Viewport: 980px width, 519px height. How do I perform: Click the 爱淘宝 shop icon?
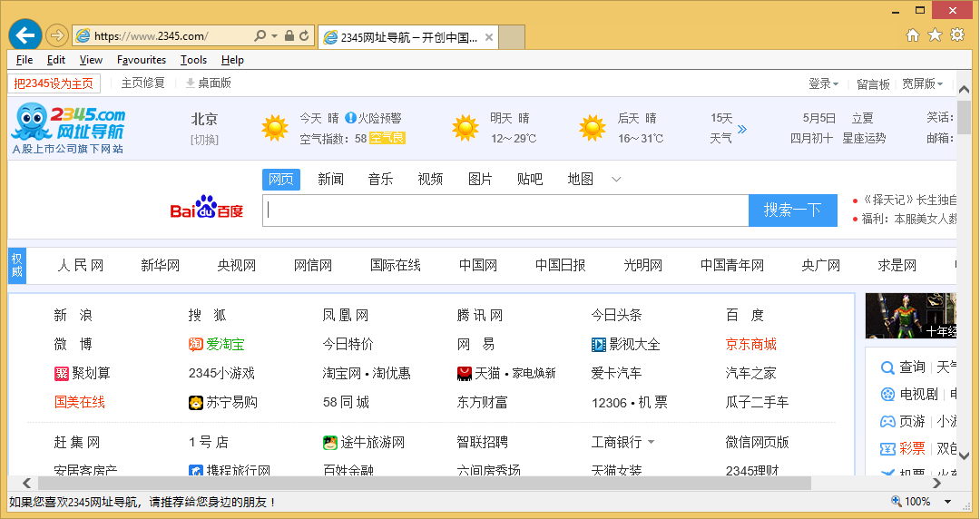[x=196, y=345]
